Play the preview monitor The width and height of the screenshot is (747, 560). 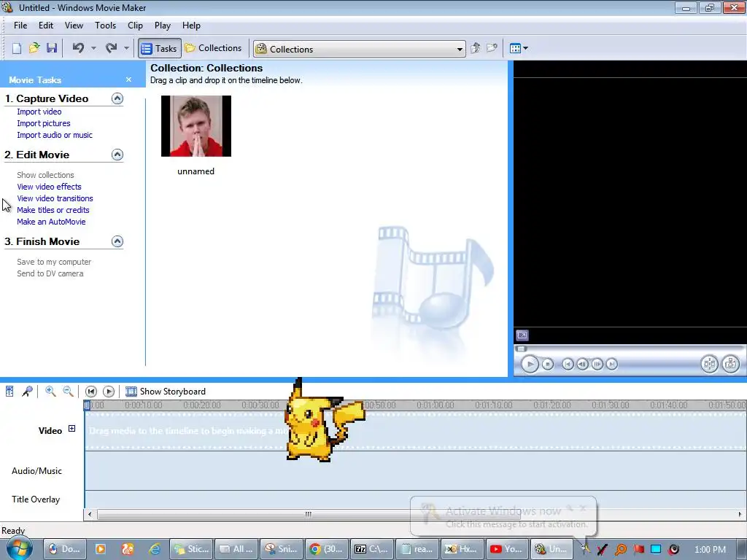click(x=530, y=365)
